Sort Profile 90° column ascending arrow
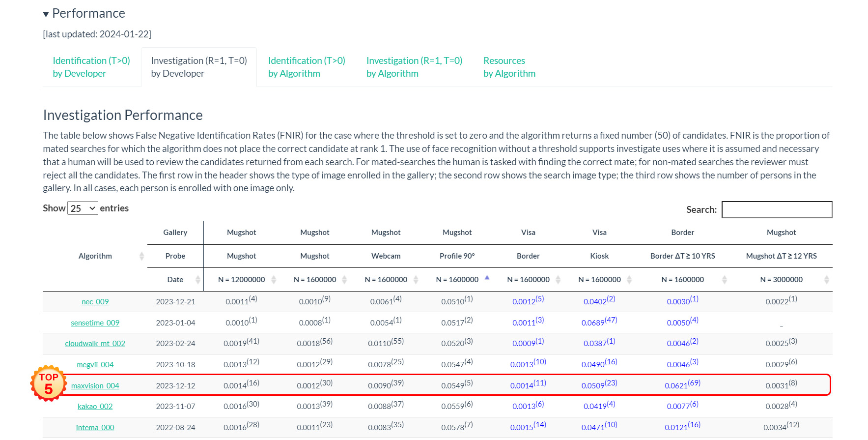The height and width of the screenshot is (440, 868). (x=487, y=278)
